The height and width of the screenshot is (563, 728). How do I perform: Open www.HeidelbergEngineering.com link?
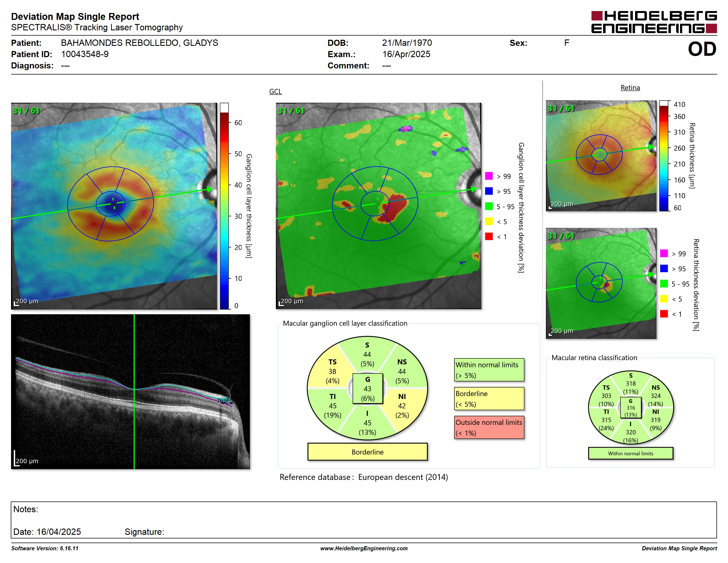pyautogui.click(x=364, y=548)
